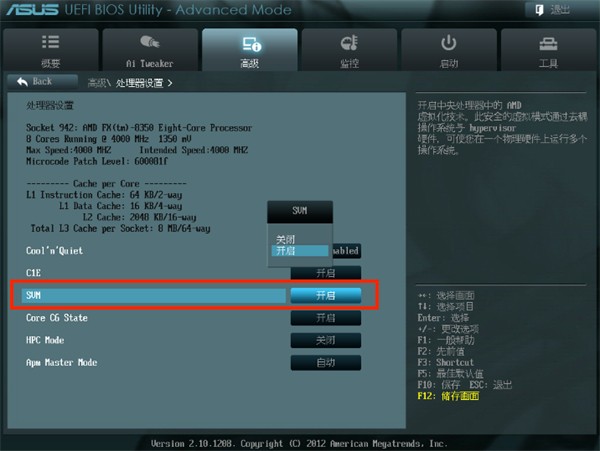Click the Back arrow icon
Screen dimensions: 600x451
(23, 81)
